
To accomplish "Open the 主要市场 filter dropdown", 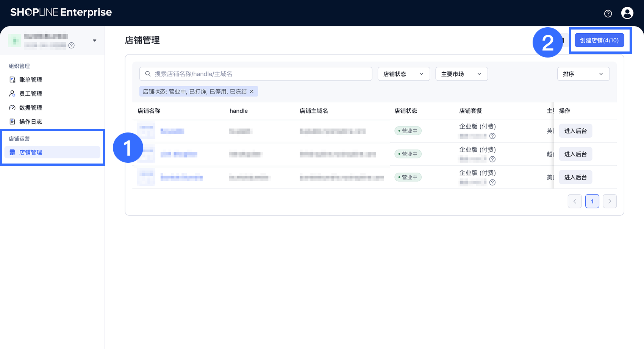I will [x=461, y=74].
